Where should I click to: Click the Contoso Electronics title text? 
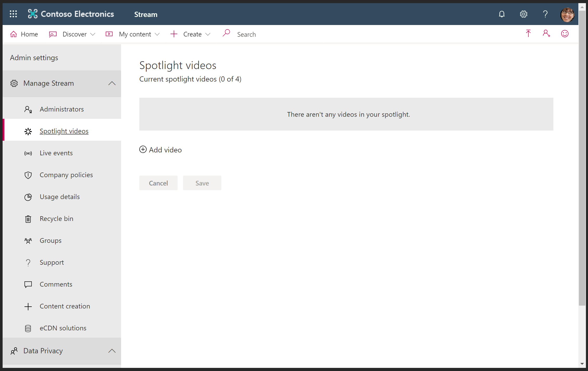[77, 14]
